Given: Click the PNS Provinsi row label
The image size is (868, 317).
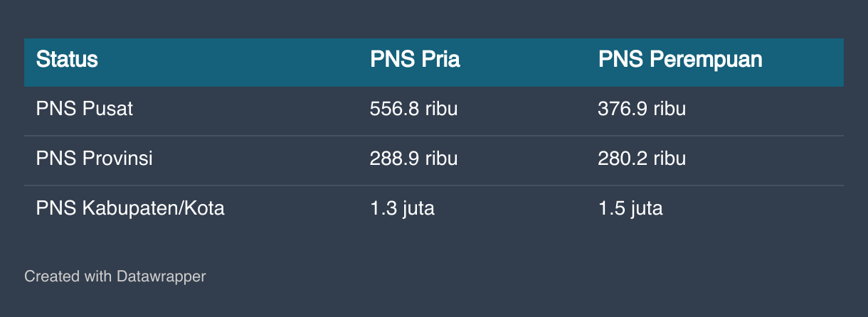Looking at the screenshot, I should coord(95,158).
